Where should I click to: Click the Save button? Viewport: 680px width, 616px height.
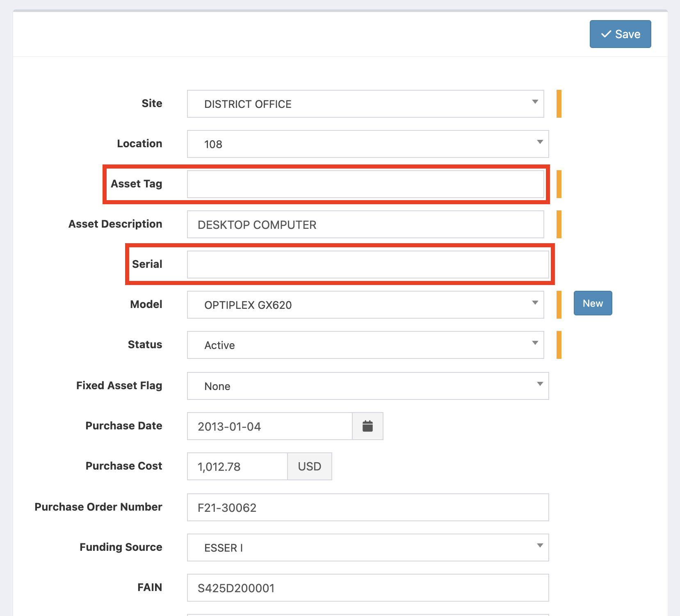point(620,34)
